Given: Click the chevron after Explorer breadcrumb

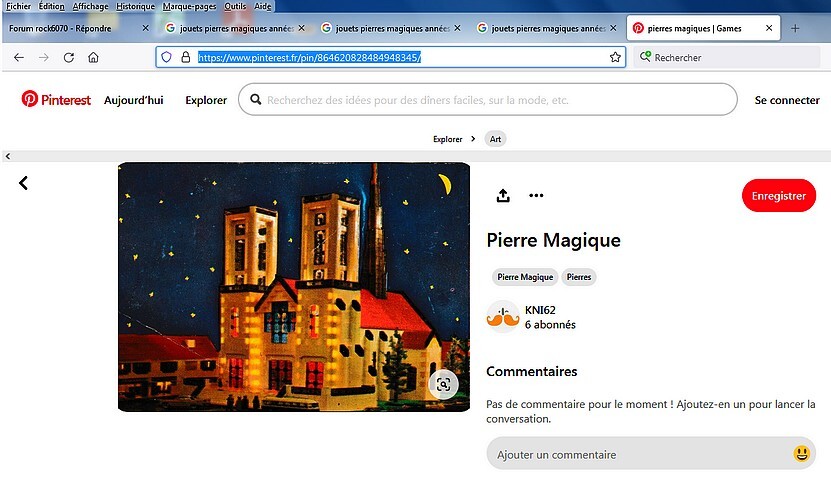Looking at the screenshot, I should click(x=473, y=139).
